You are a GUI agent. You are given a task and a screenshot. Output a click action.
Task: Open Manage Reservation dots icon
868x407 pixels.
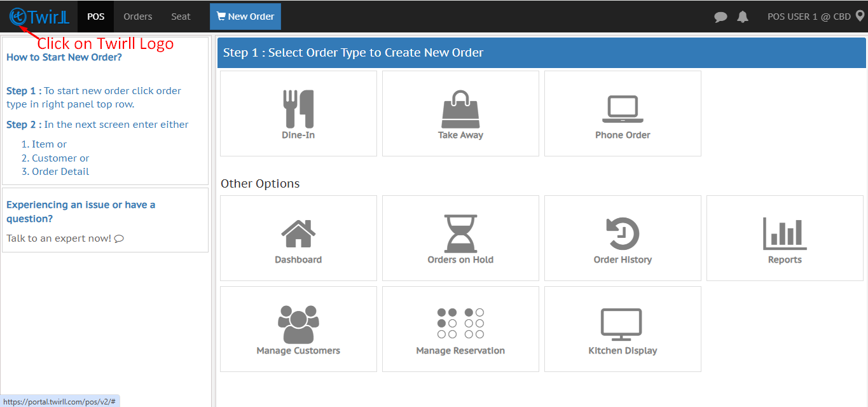tap(460, 324)
